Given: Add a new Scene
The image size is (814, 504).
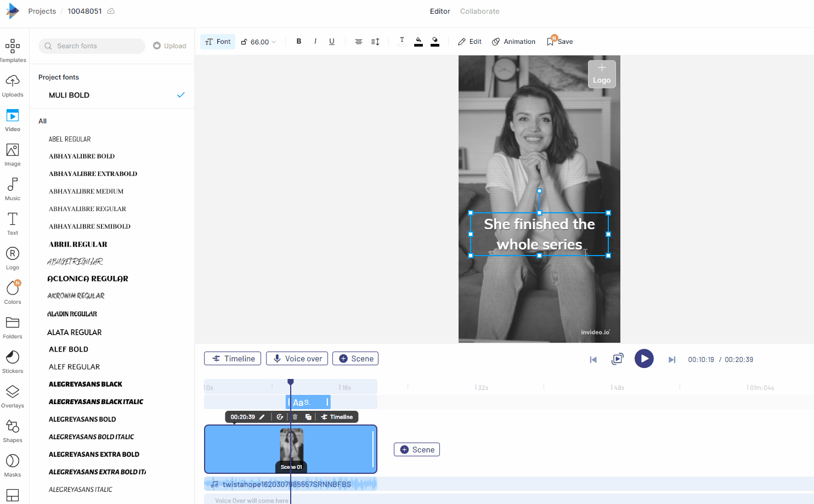Looking at the screenshot, I should (x=355, y=358).
